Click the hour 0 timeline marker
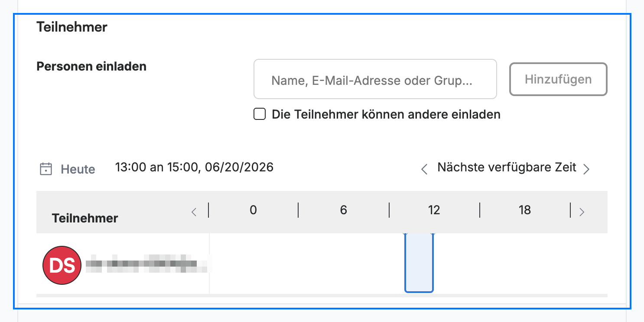644x322 pixels. [254, 210]
